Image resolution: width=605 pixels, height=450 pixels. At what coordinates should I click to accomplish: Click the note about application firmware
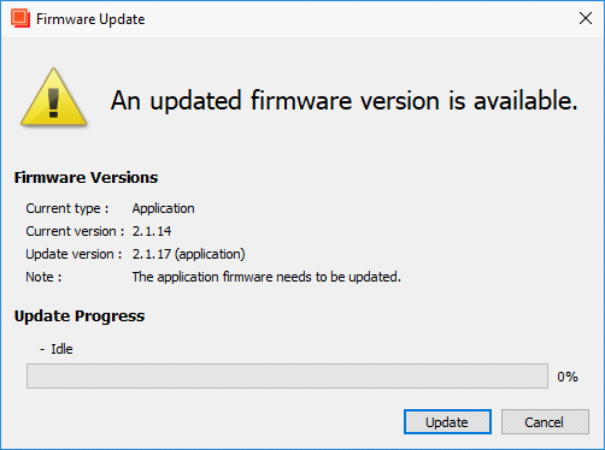(x=267, y=277)
